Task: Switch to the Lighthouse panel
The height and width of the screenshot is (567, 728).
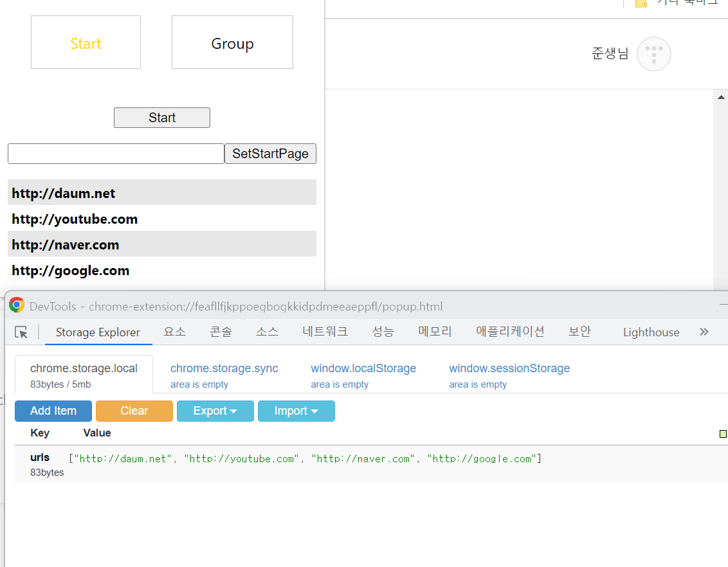Action: (x=651, y=332)
